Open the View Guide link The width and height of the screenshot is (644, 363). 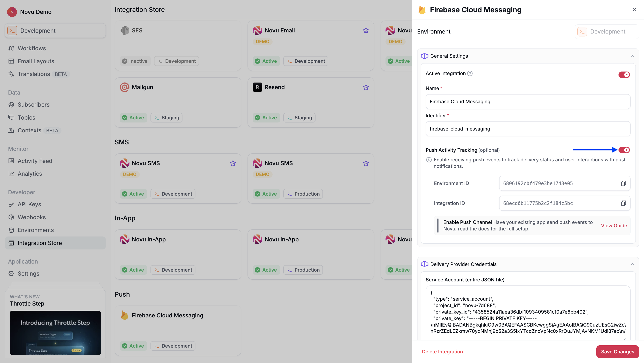pyautogui.click(x=614, y=225)
